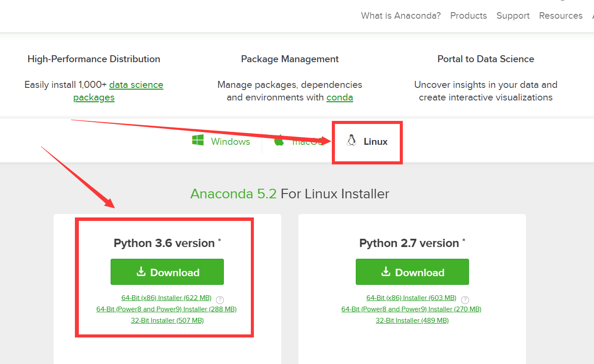Open the Products menu

(468, 16)
